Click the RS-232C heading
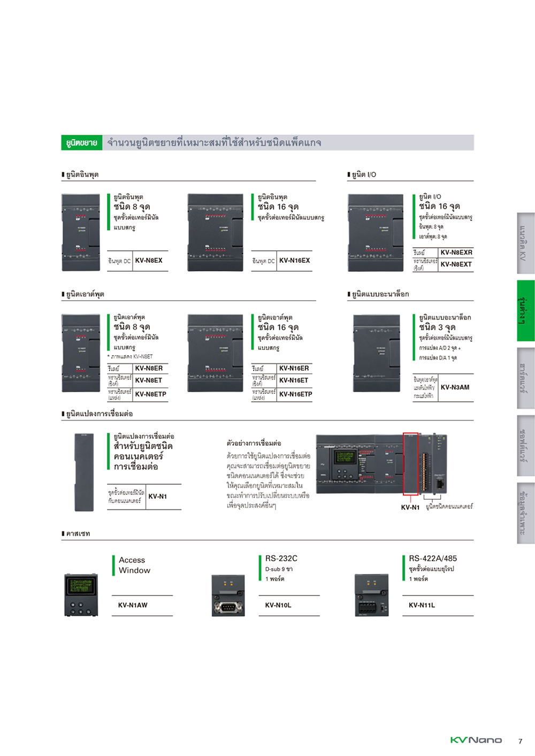The height and width of the screenshot is (756, 535). coord(281,559)
